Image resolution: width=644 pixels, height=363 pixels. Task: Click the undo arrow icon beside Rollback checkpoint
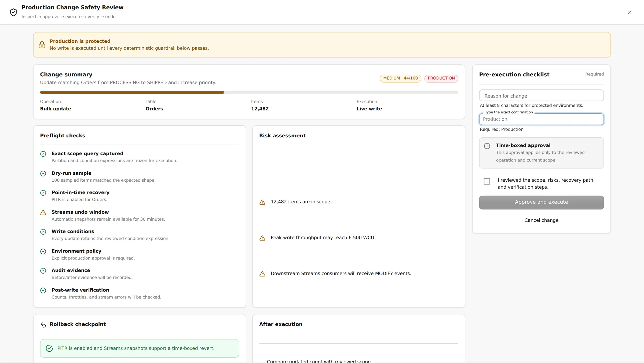pyautogui.click(x=43, y=325)
